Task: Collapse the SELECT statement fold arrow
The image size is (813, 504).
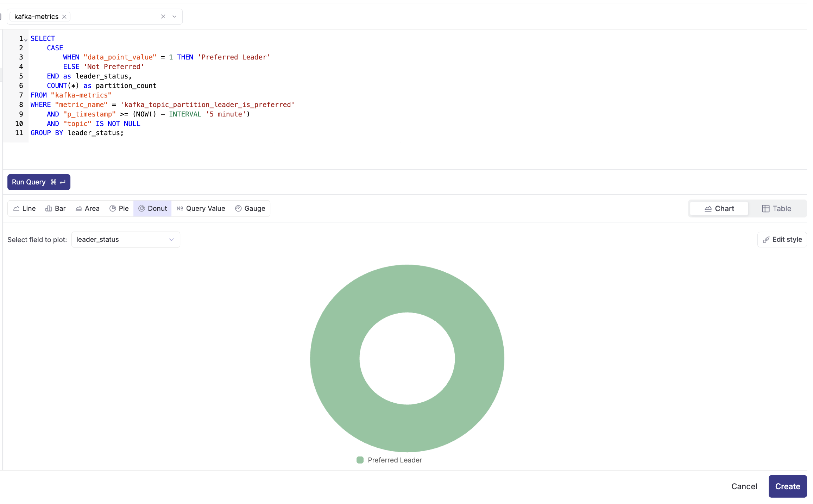Action: [x=26, y=40]
